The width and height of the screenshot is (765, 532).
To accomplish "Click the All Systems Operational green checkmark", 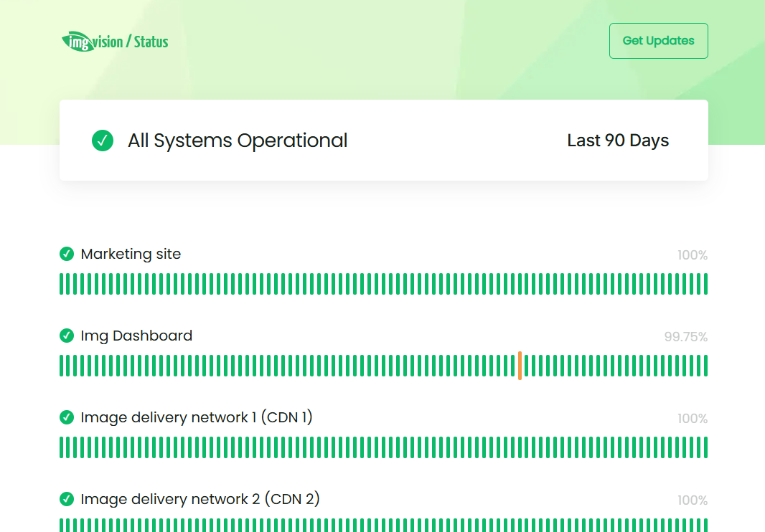I will pyautogui.click(x=103, y=141).
